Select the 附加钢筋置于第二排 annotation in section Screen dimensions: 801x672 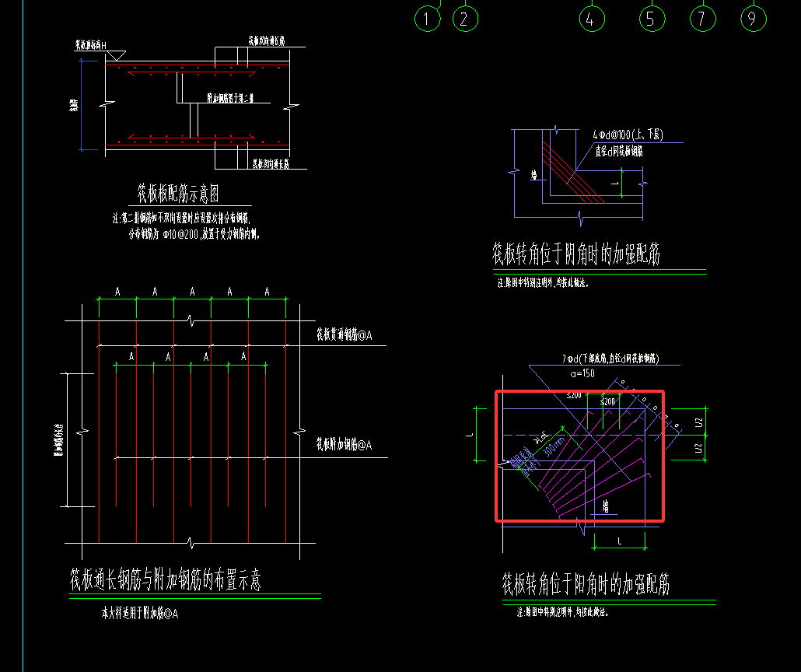(x=230, y=97)
